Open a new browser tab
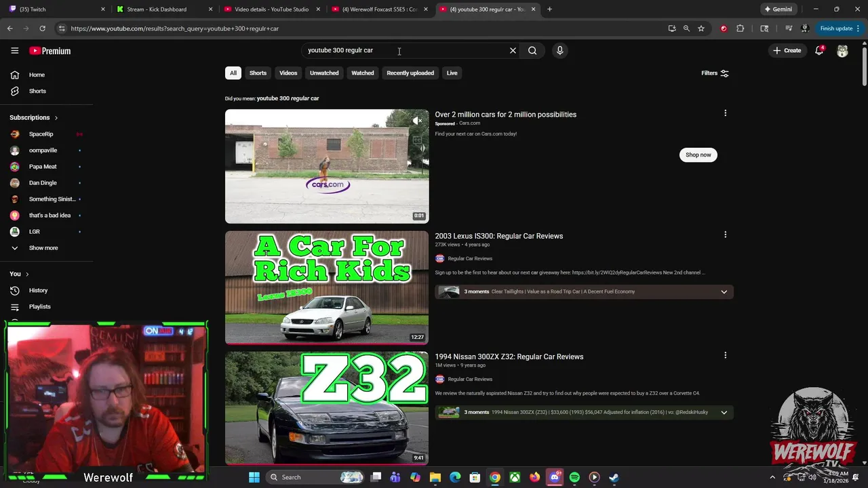Image resolution: width=868 pixels, height=488 pixels. [x=549, y=9]
